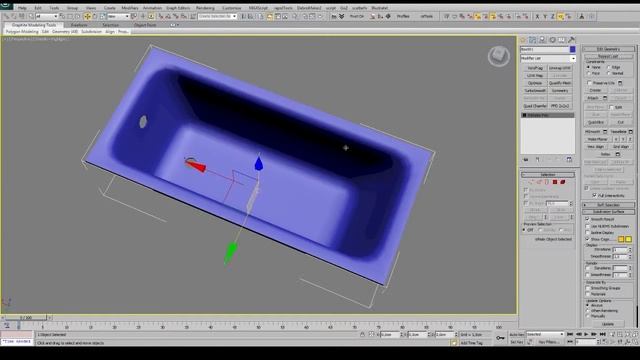The image size is (640, 360).
Task: Play the animation
Action: pos(587,334)
